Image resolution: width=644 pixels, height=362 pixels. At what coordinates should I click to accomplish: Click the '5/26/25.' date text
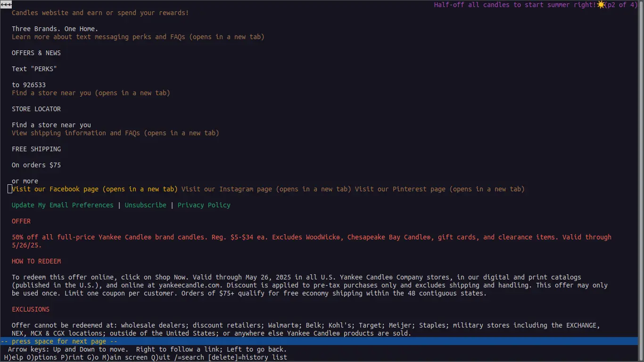point(27,245)
